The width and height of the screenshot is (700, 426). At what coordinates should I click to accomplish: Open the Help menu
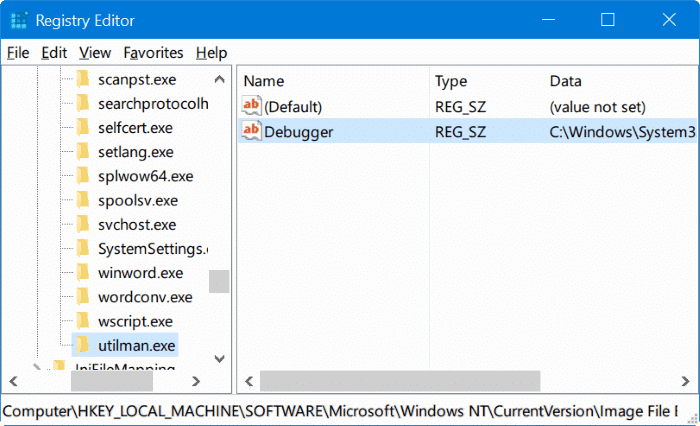point(212,53)
